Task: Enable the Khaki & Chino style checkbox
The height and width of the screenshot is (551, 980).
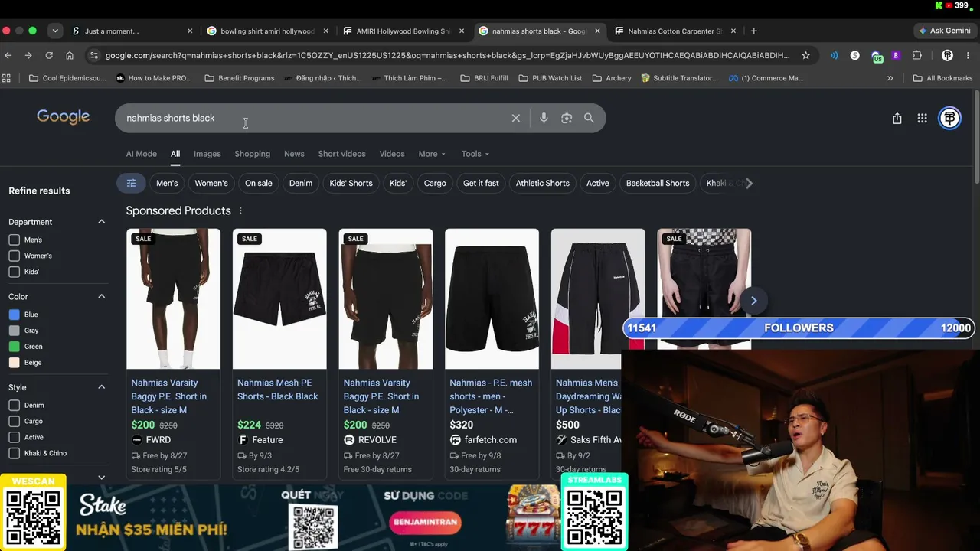Action: (x=14, y=453)
